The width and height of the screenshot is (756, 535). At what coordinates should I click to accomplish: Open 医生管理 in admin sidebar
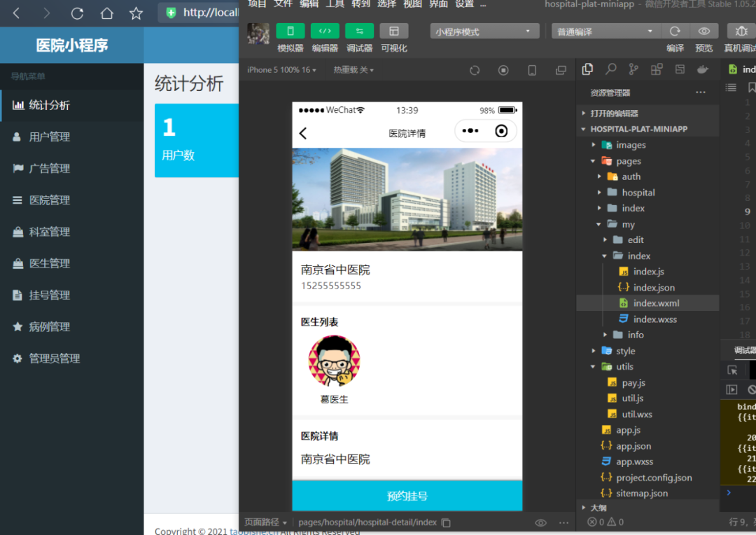(72, 263)
